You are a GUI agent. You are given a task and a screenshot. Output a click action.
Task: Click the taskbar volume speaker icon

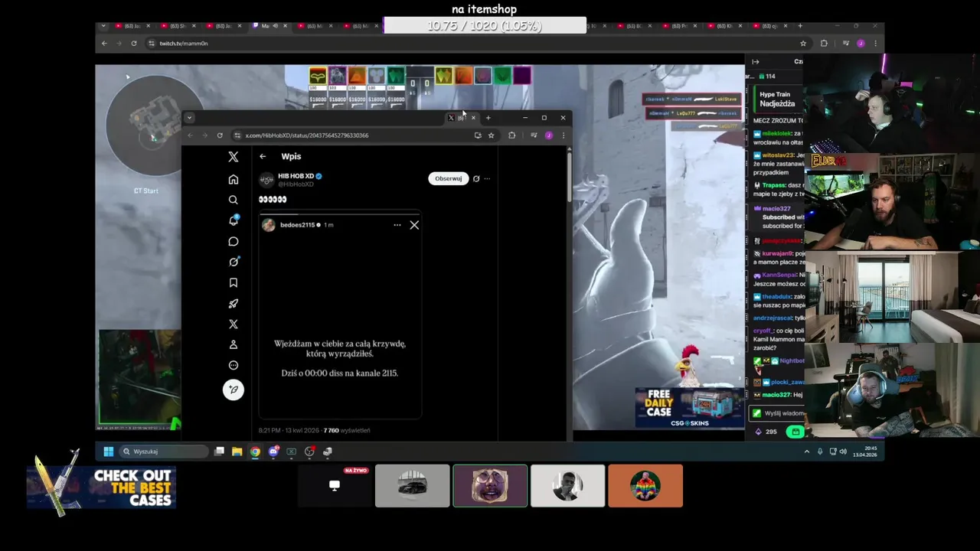[843, 452]
